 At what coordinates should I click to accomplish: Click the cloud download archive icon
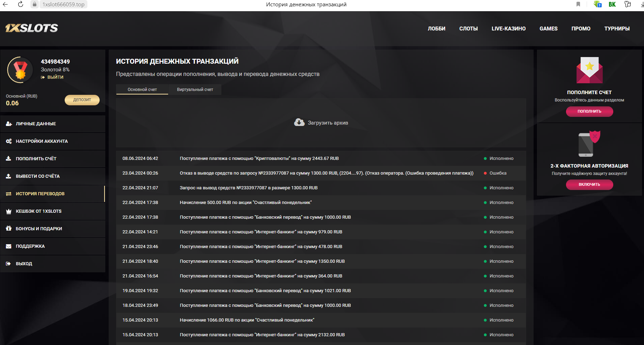(299, 122)
